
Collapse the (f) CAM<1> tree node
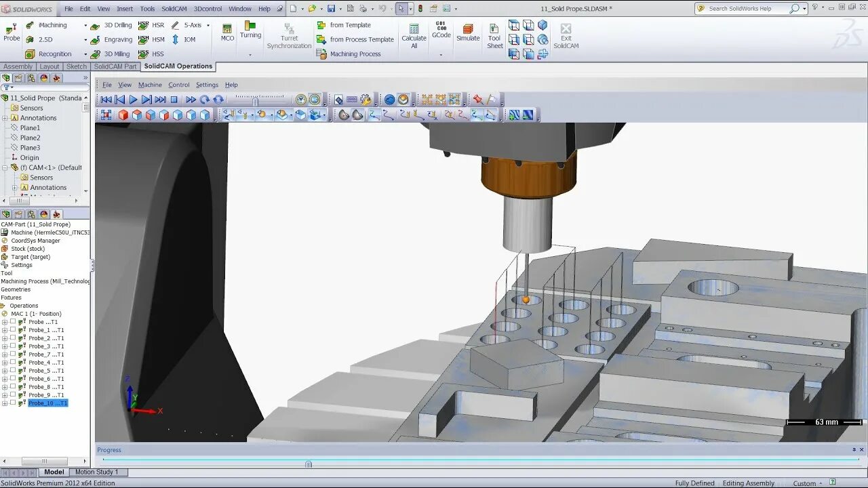pos(5,167)
